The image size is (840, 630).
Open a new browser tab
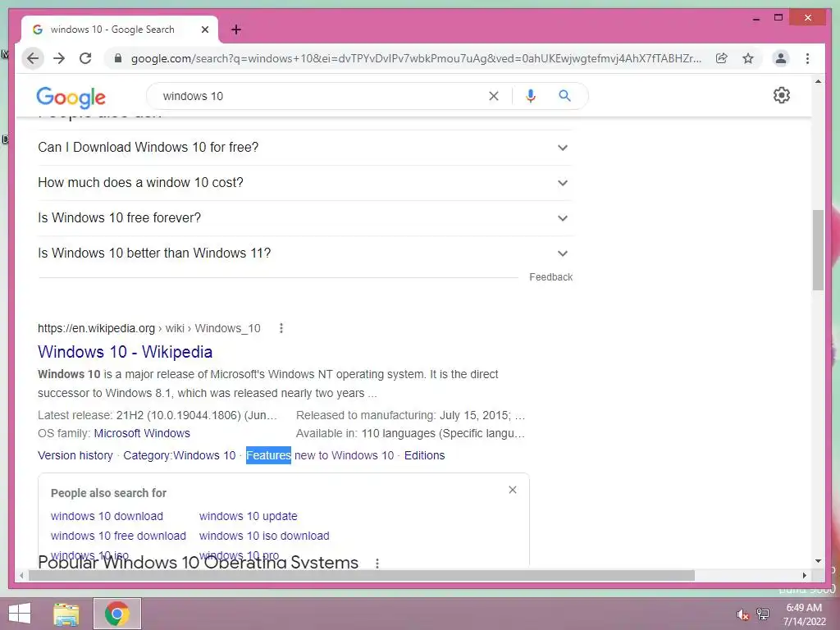235,30
